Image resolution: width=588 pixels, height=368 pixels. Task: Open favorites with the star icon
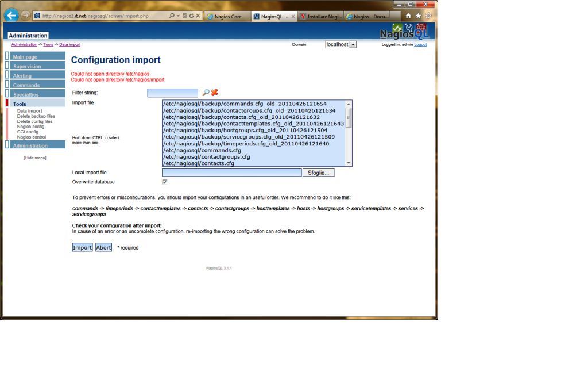(418, 16)
